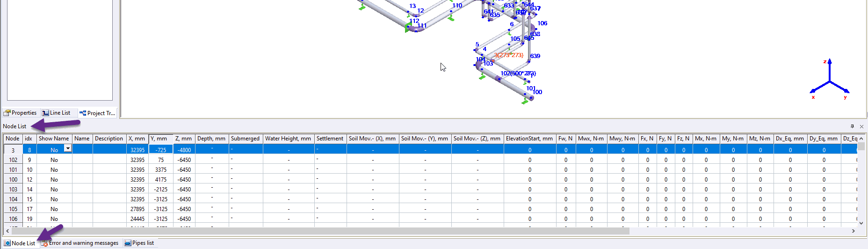The image size is (868, 249).
Task: Open Error and warning messages tab
Action: pyautogui.click(x=80, y=243)
